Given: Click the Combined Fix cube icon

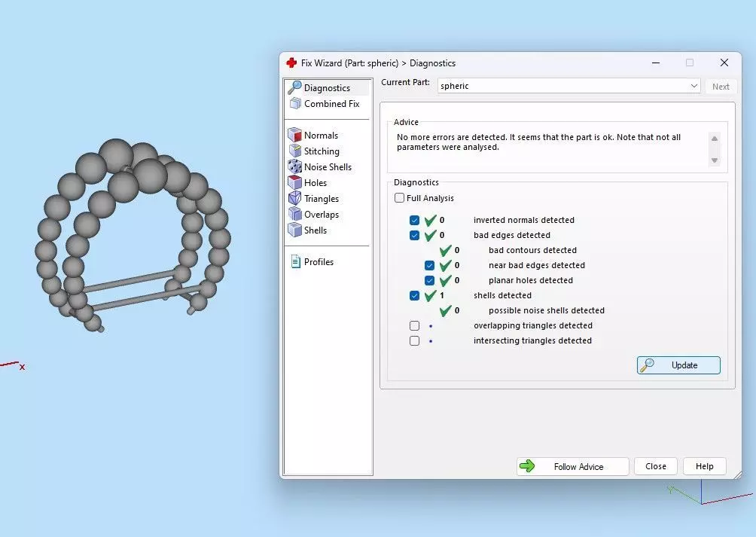Looking at the screenshot, I should pos(295,103).
